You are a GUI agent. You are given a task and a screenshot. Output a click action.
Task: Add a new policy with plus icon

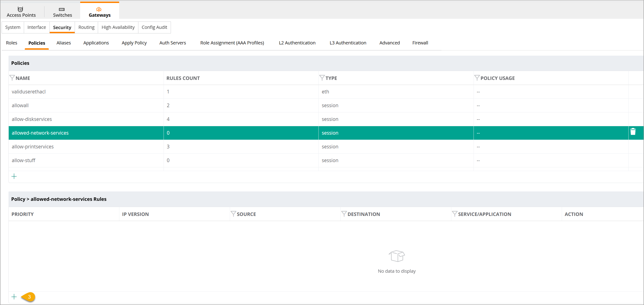click(14, 176)
